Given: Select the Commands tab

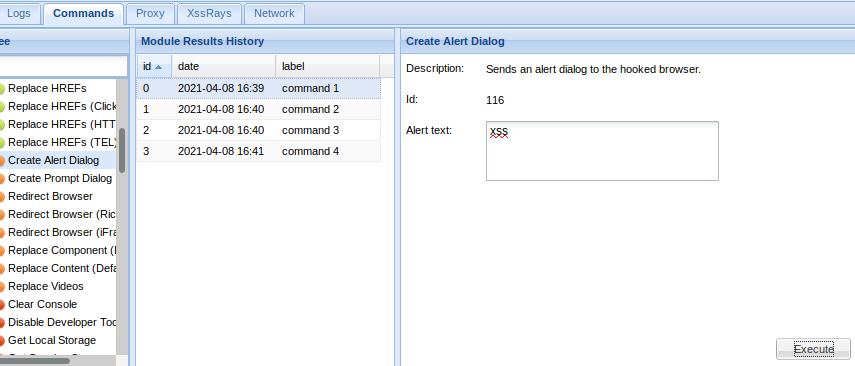Looking at the screenshot, I should coord(83,14).
